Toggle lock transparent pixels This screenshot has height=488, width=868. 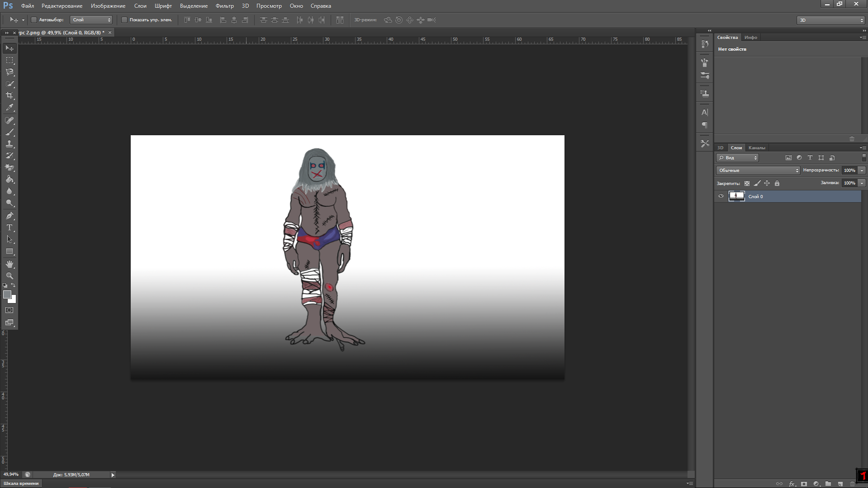click(x=747, y=183)
